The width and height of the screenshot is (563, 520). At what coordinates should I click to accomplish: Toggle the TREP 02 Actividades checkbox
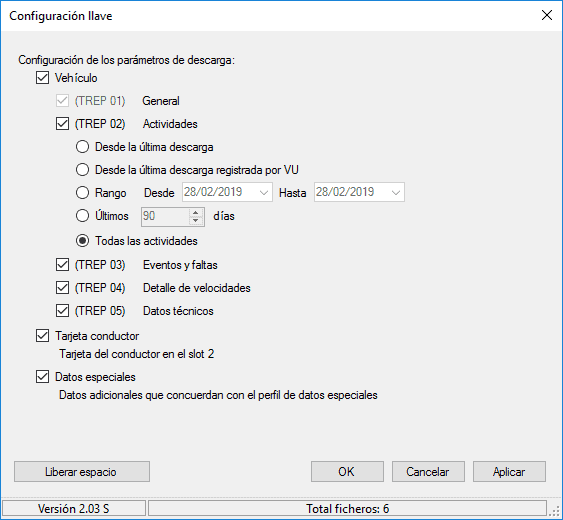(x=62, y=124)
